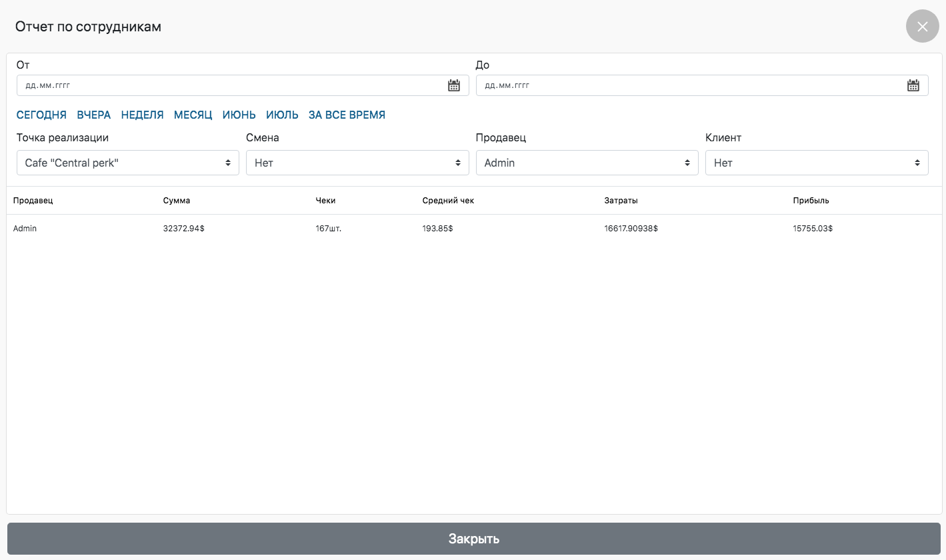Show report for ИЮЛЬ
The width and height of the screenshot is (946, 560).
click(282, 115)
